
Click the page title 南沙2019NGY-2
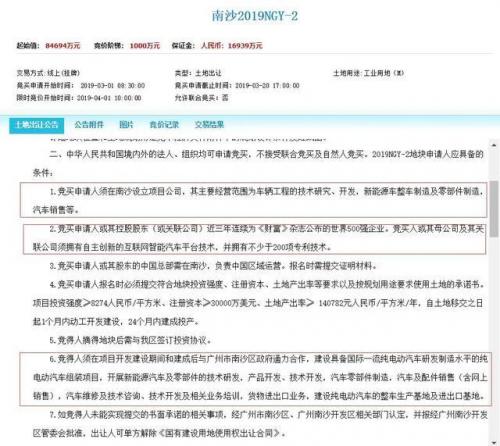click(x=255, y=16)
